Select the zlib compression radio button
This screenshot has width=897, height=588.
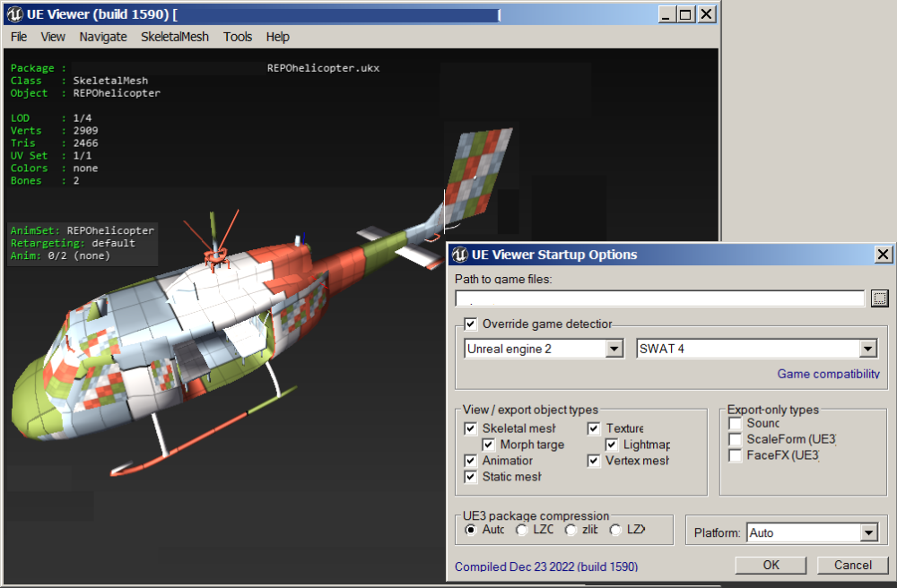click(570, 530)
